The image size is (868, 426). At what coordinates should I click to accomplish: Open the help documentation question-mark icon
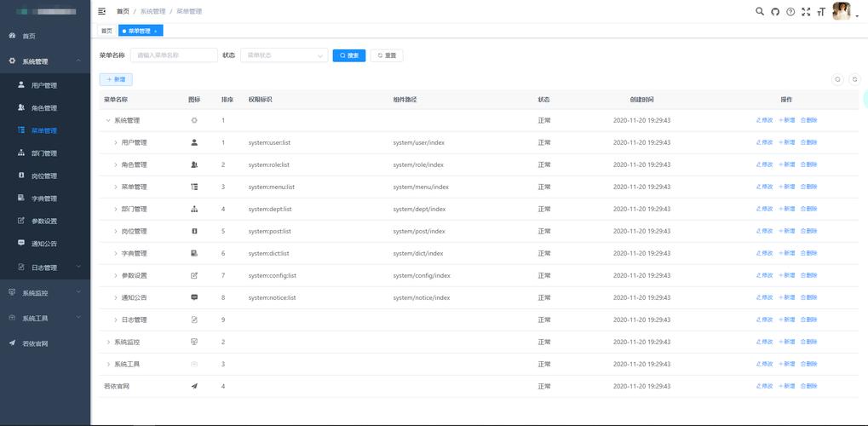[x=790, y=12]
